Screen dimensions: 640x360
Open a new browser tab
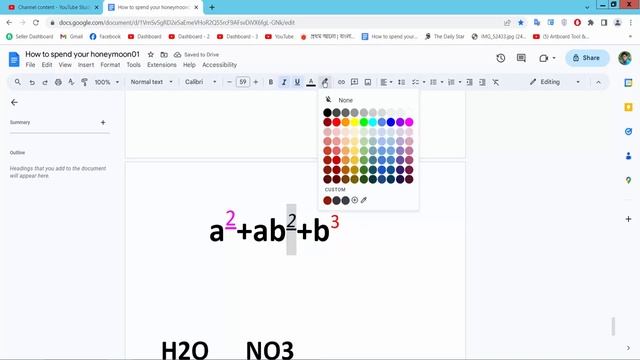[x=212, y=7]
